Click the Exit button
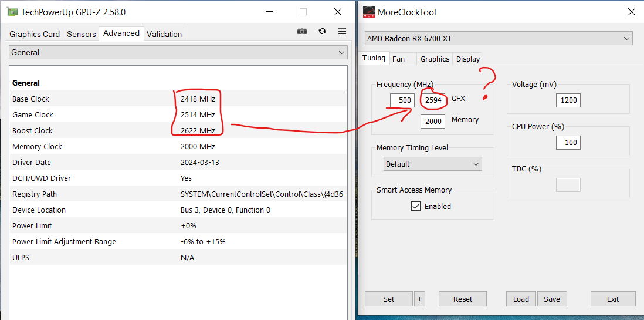This screenshot has height=320, width=644. tap(613, 299)
